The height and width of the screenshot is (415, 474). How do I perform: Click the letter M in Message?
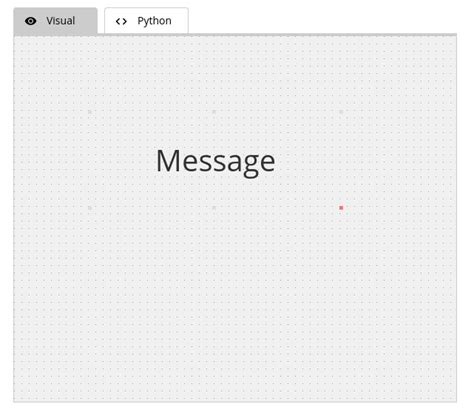(x=168, y=161)
